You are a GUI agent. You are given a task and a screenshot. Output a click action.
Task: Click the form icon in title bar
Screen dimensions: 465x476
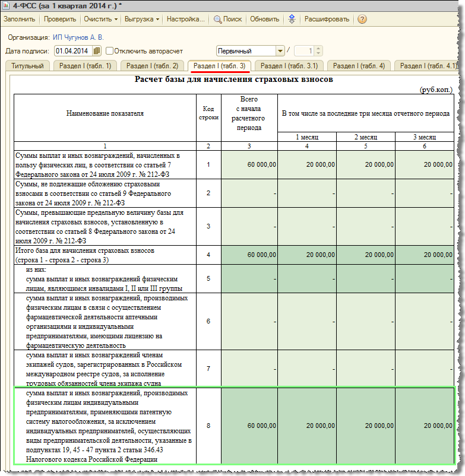[6, 5]
